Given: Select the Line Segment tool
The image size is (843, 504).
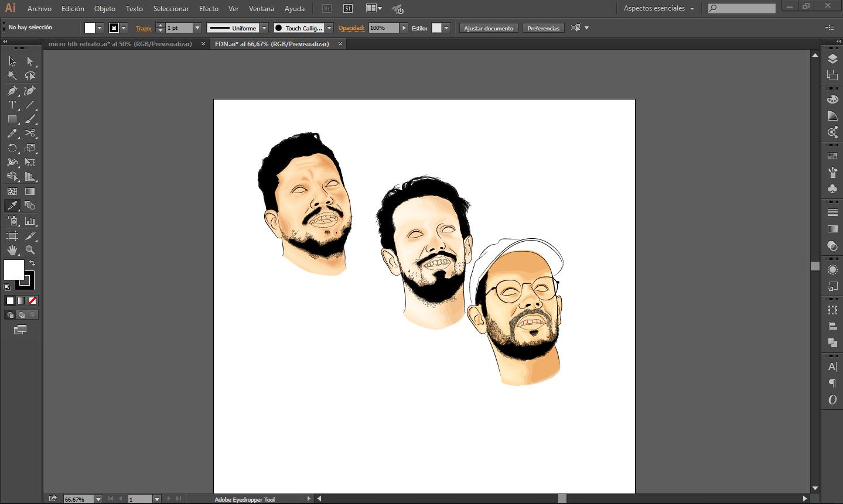Looking at the screenshot, I should pos(30,105).
